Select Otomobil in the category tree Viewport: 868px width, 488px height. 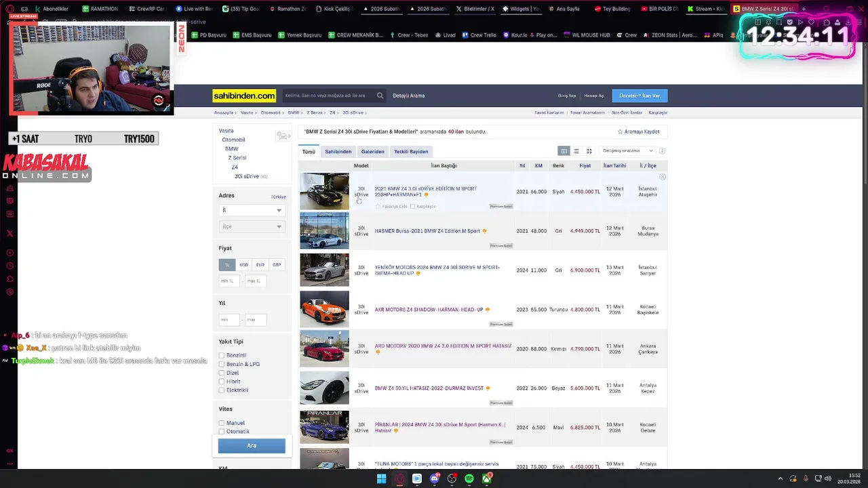click(x=233, y=140)
